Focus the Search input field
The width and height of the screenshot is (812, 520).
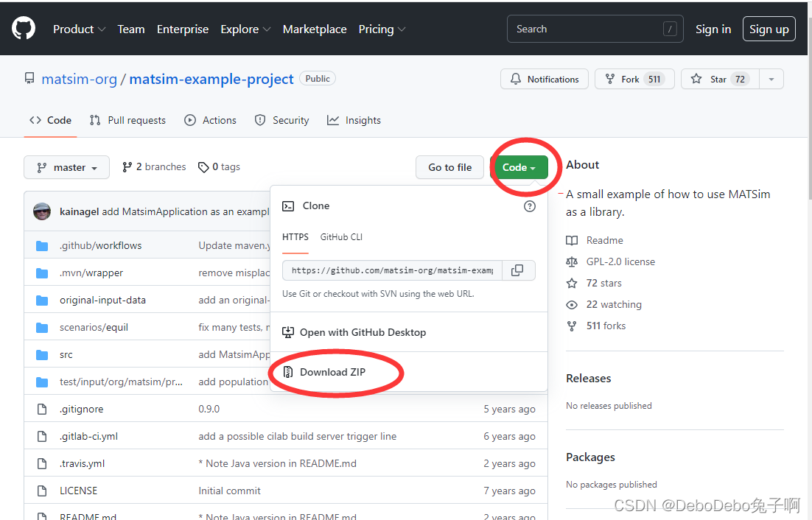coord(595,29)
